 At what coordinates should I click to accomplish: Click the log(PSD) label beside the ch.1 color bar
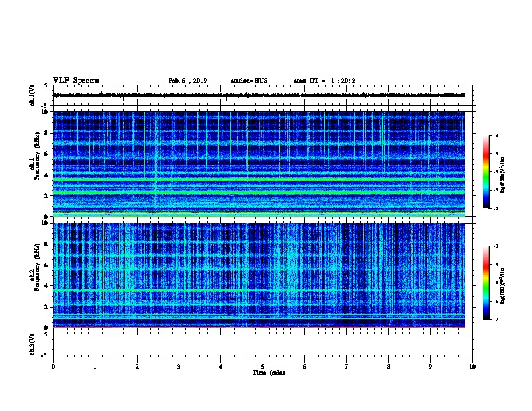[502, 175]
